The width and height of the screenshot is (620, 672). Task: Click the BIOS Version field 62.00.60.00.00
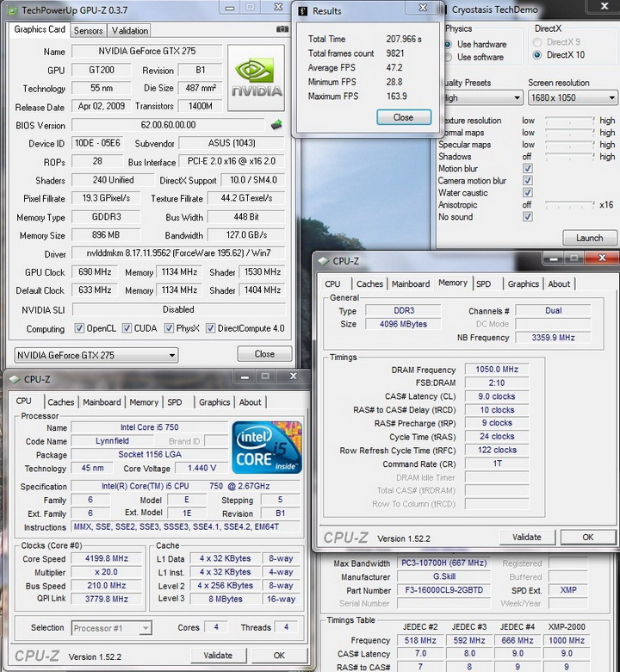pos(168,125)
